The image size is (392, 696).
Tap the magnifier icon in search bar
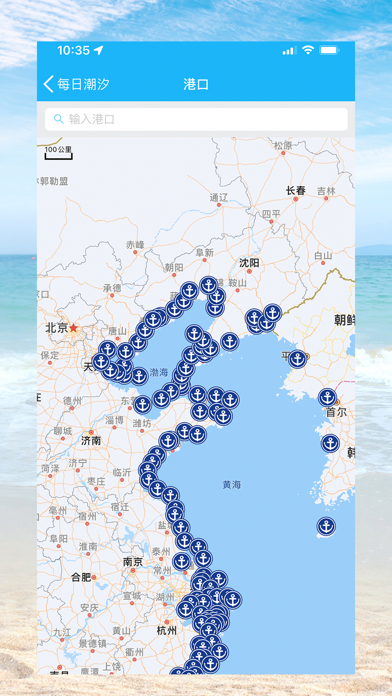(59, 119)
